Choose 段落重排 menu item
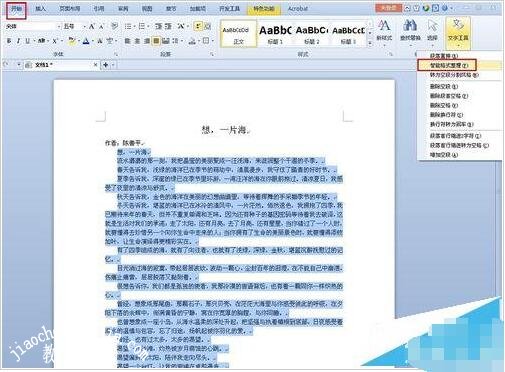The height and width of the screenshot is (372, 505). (x=444, y=56)
